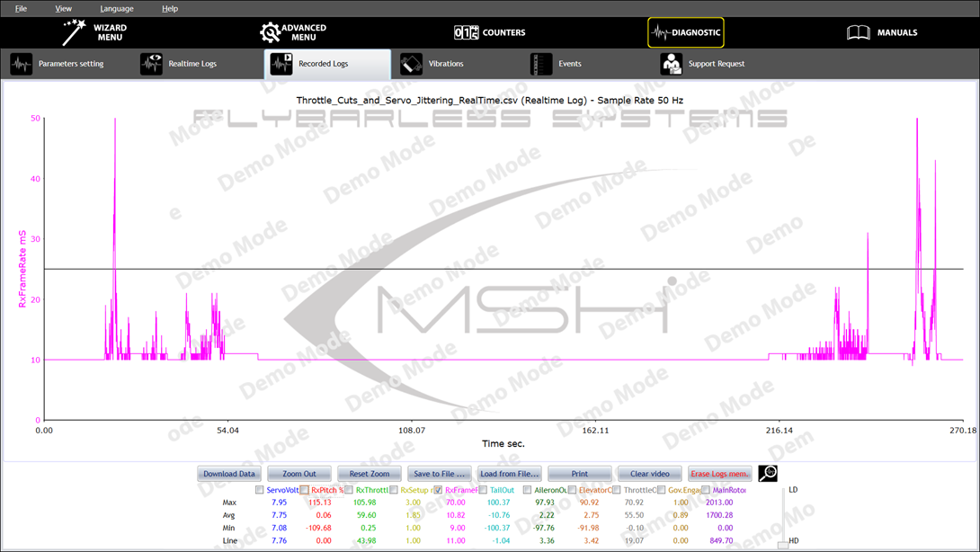
Task: Click the LD/HD vertical resolution slider
Action: [783, 516]
